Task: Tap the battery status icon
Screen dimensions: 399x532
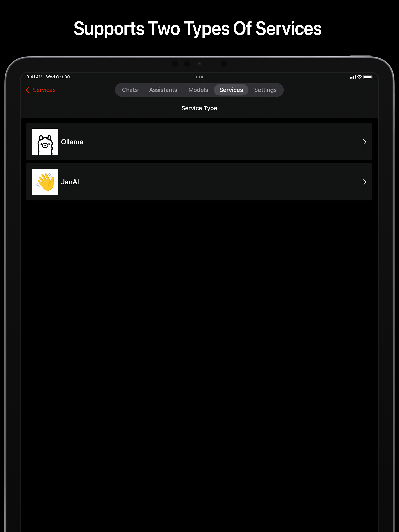Action: coord(368,77)
